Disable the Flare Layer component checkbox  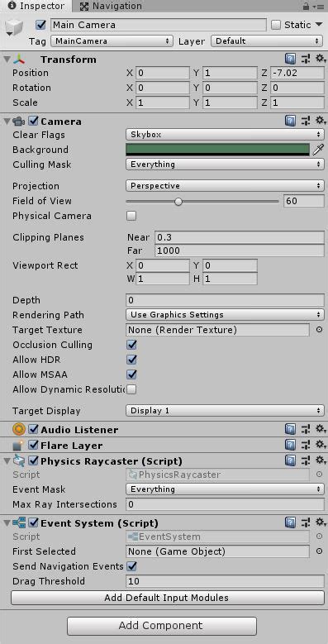[x=33, y=446]
